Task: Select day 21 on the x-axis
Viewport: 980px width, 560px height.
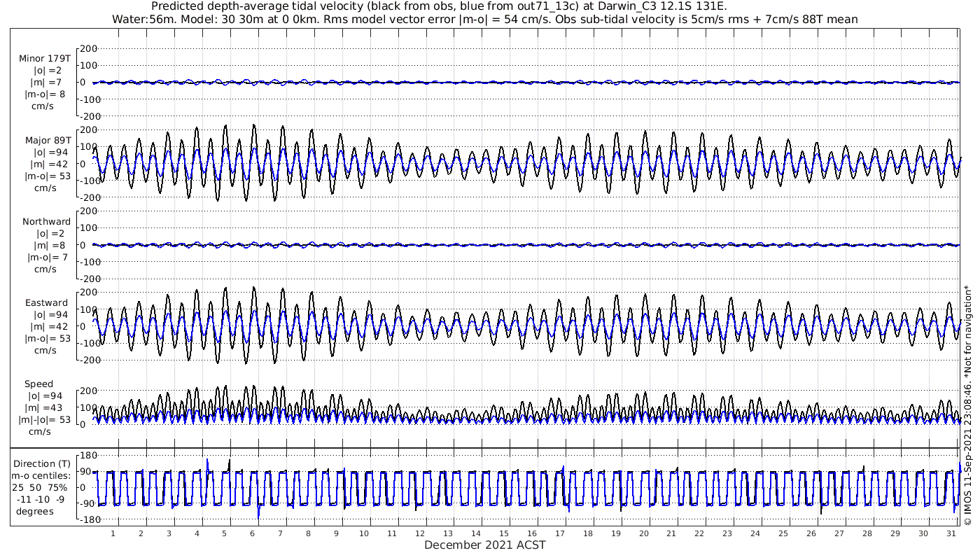Action: pos(671,533)
